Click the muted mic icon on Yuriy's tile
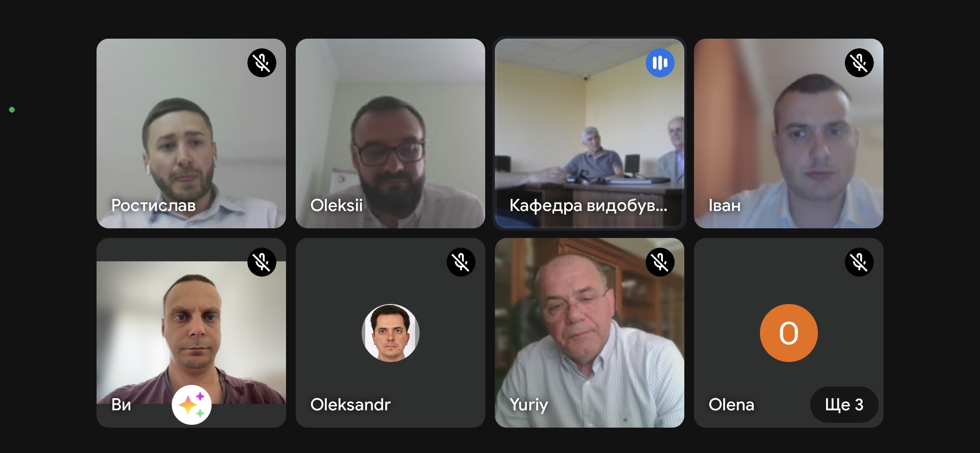The height and width of the screenshot is (453, 980). 660,262
